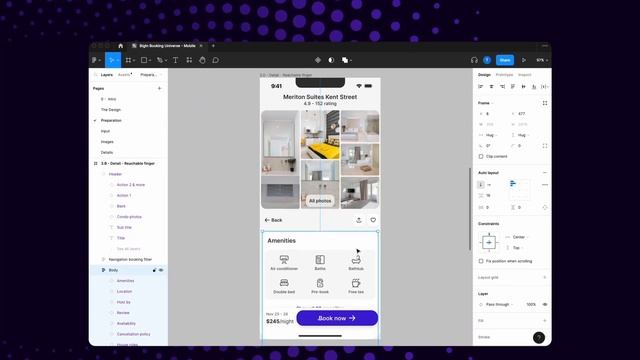Switch to Inspect tab
This screenshot has height=360, width=640.
point(525,75)
